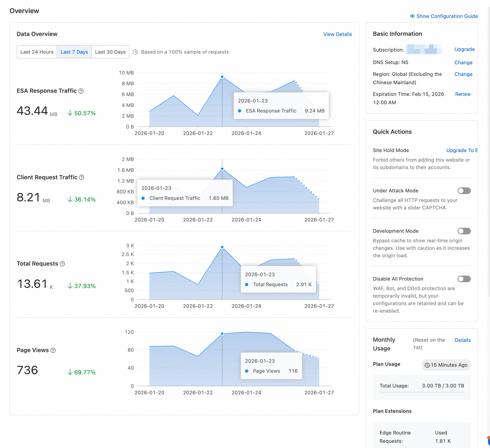Select the Last 7 Days tab
The height and width of the screenshot is (448, 490).
click(x=74, y=52)
